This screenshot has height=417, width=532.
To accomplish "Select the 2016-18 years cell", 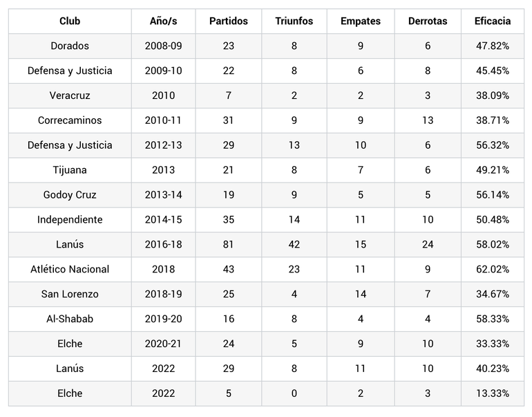I will pos(163,245).
